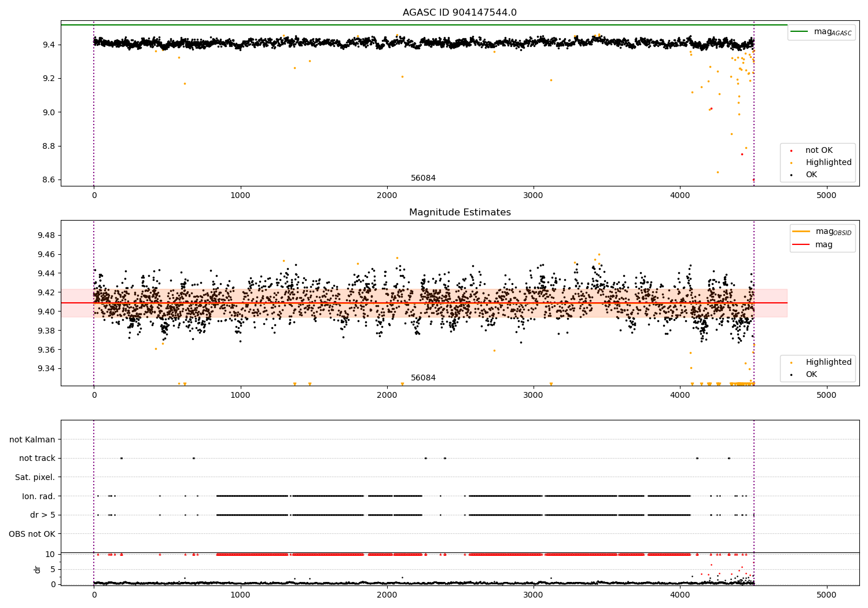
Task: Click the 'Magnitude Estimates' subplot title
Action: [x=459, y=213]
